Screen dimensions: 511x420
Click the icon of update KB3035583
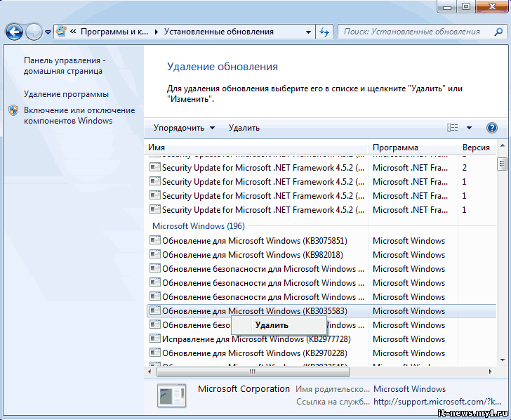point(155,310)
